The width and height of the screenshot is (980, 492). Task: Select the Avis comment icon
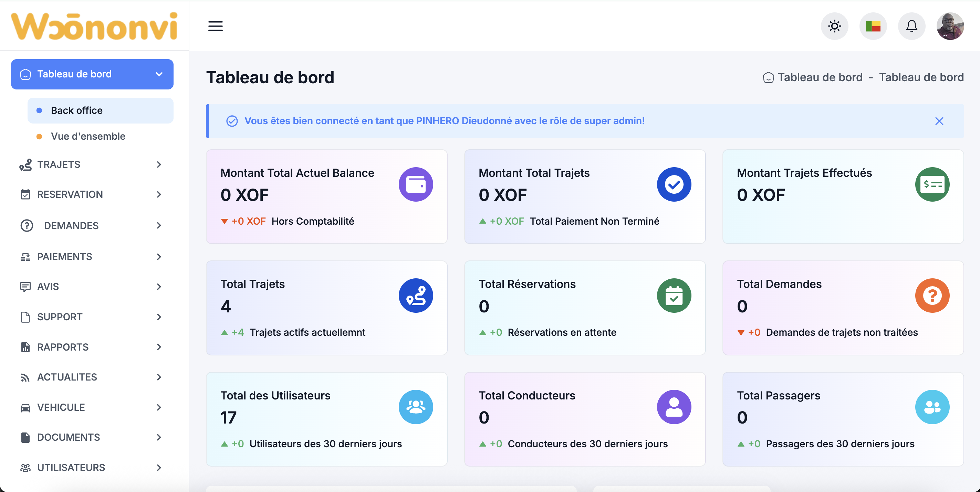pyautogui.click(x=25, y=286)
